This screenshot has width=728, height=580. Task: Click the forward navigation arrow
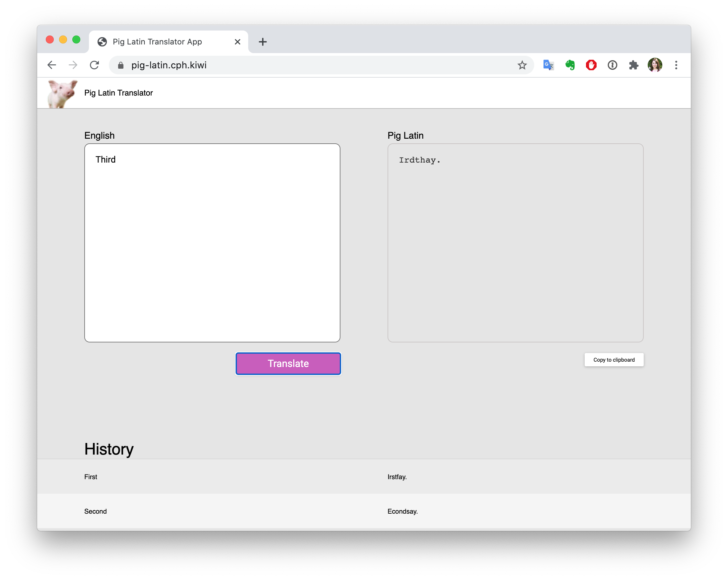pos(73,65)
